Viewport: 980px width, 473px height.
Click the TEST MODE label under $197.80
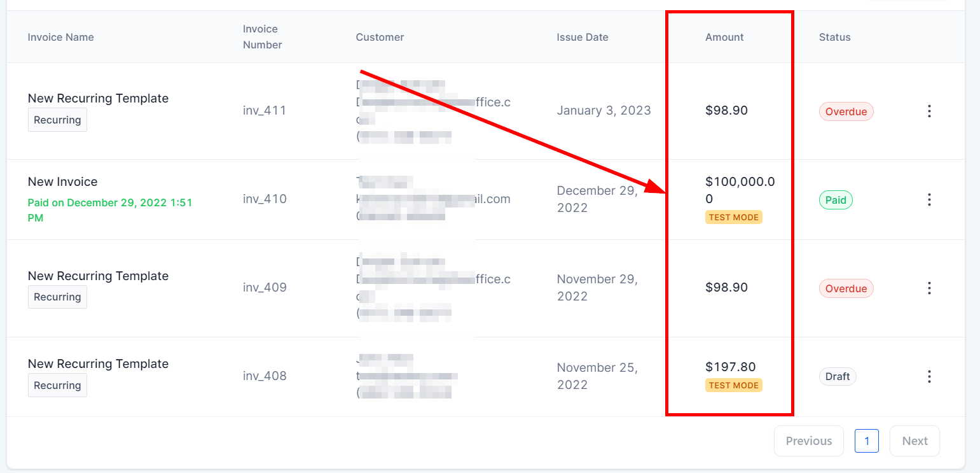[733, 386]
